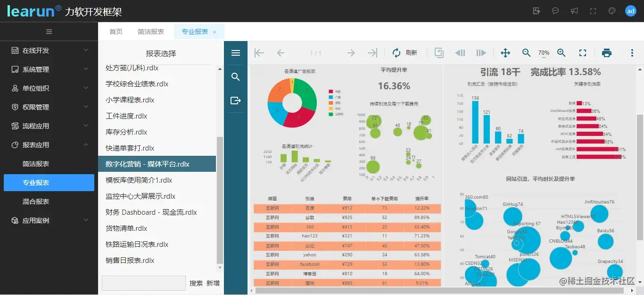This screenshot has height=295, width=644.
Task: Click the zoom in magnifier
Action: click(561, 53)
